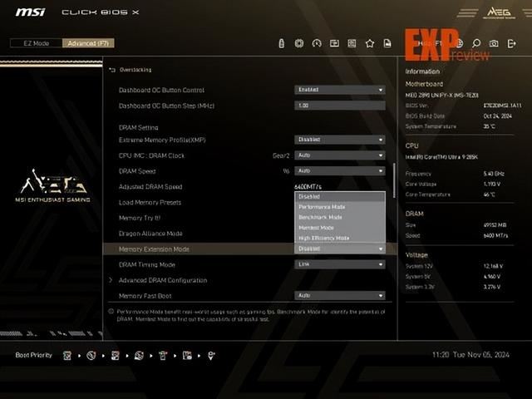This screenshot has height=399, width=532.
Task: Take screenshot with the camera icon
Action: [x=494, y=43]
